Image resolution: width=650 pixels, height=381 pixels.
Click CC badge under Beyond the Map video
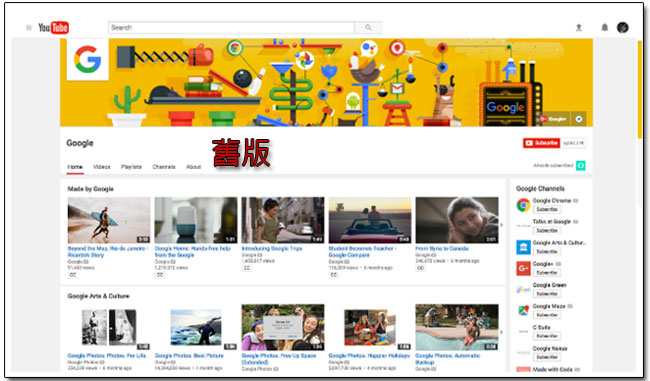[73, 275]
